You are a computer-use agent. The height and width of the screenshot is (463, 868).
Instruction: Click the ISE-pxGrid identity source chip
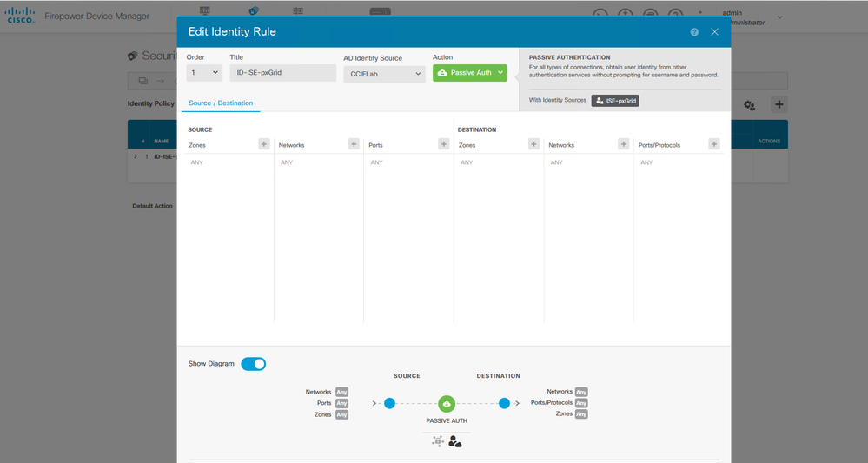(615, 101)
